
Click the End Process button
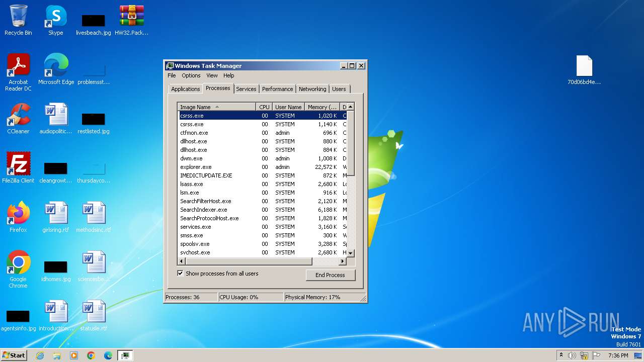(330, 275)
